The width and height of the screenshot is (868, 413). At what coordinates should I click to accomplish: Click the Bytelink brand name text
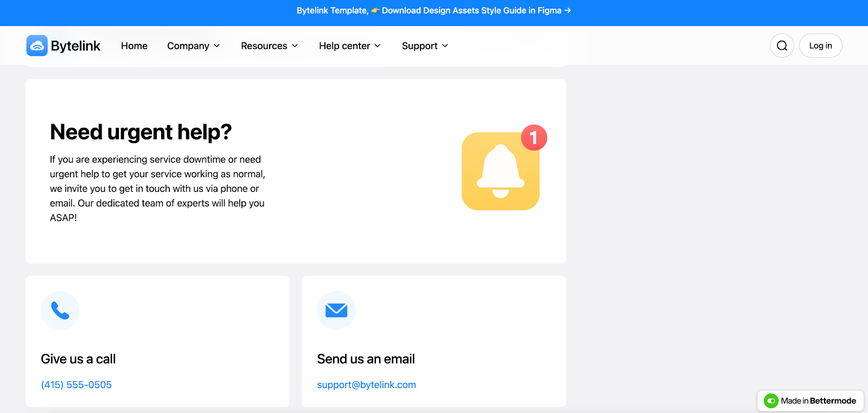(x=75, y=46)
